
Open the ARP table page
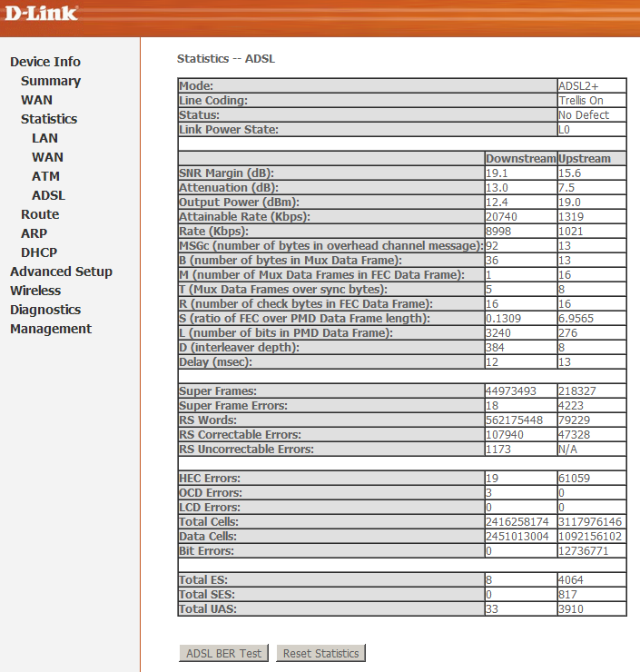coord(34,233)
